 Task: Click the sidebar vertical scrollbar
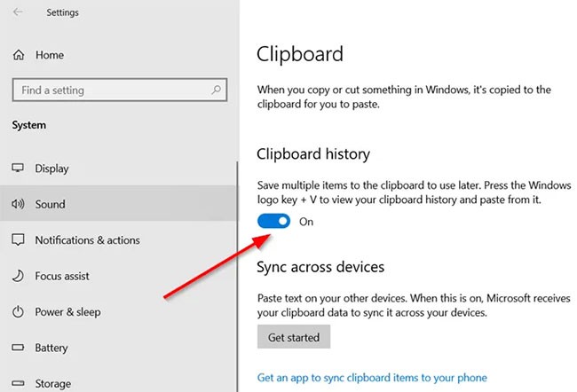click(x=238, y=266)
